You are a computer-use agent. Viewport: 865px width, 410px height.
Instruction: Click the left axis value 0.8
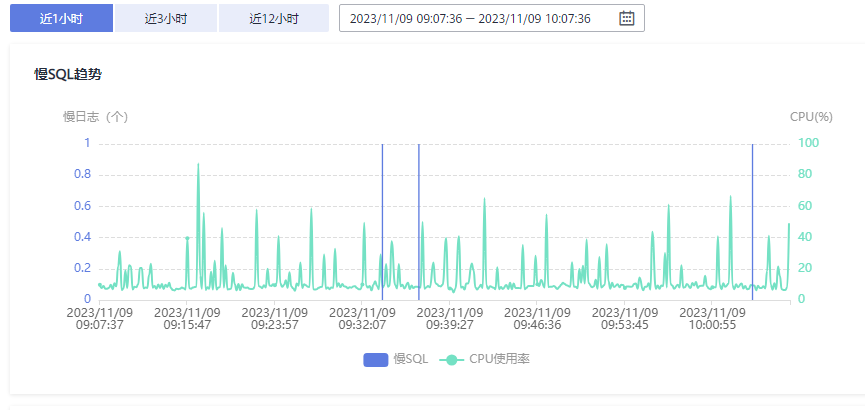point(82,175)
